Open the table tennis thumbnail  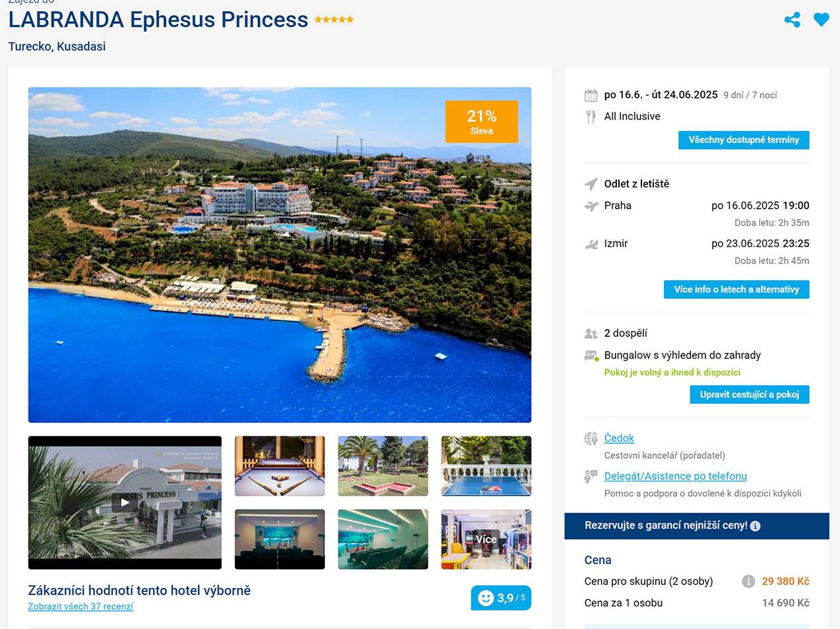point(486,465)
